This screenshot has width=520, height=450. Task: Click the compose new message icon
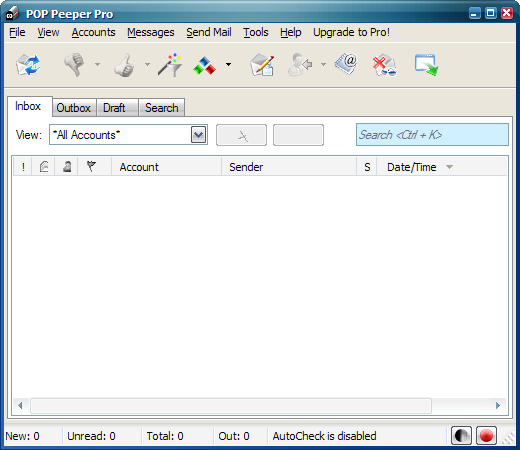click(x=262, y=65)
